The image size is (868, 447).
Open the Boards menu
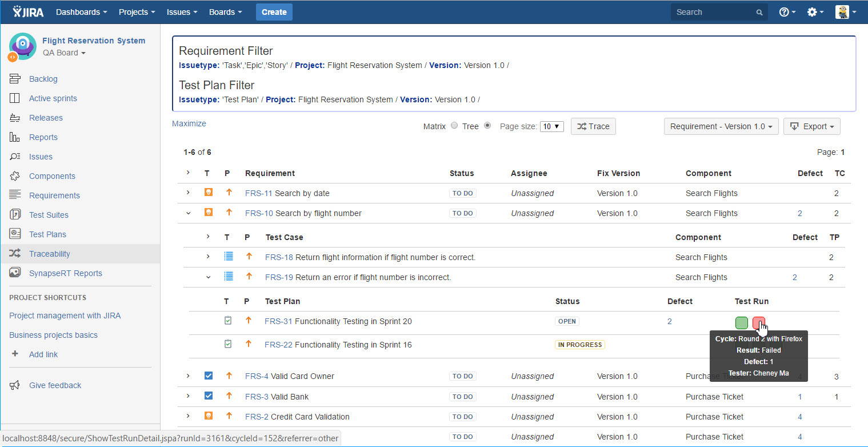pyautogui.click(x=225, y=12)
